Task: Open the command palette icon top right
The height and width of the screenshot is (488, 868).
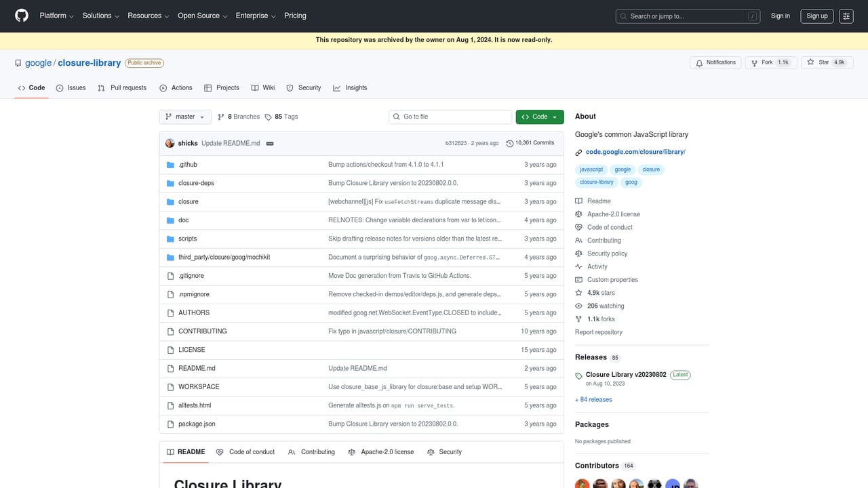Action: click(846, 16)
